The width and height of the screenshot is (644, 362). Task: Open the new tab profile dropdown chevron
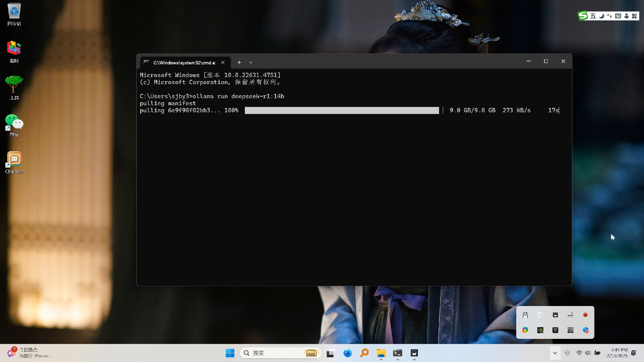[x=251, y=62]
